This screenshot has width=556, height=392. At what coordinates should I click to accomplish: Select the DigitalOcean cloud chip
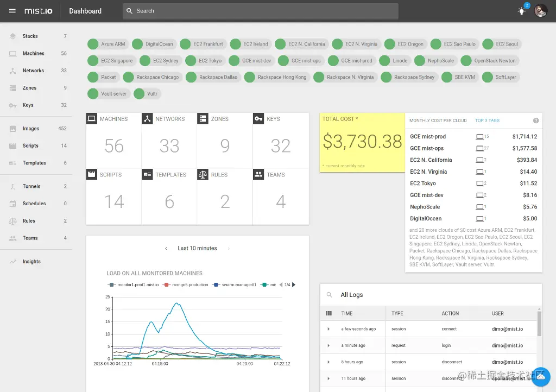click(154, 44)
